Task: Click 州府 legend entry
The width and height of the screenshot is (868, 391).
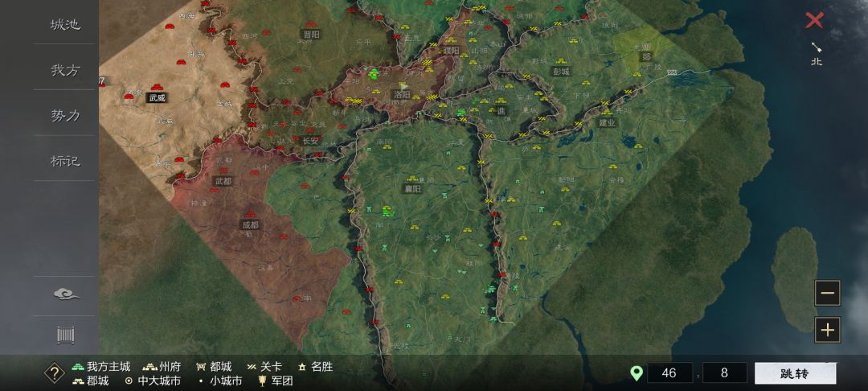Action: [162, 367]
